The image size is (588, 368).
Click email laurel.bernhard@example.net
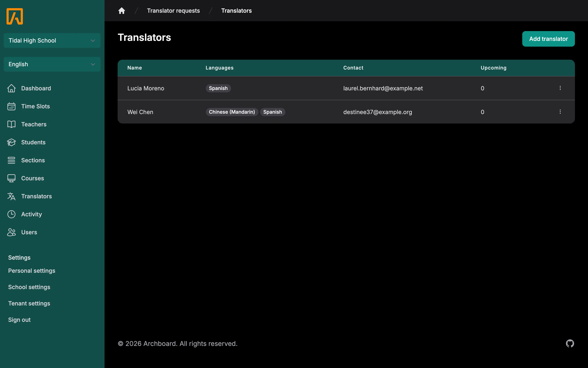click(383, 88)
